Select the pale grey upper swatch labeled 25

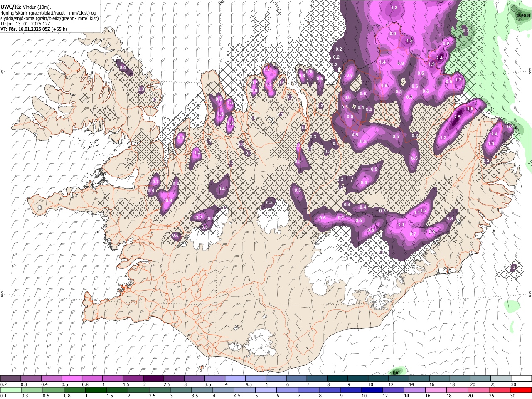pyautogui.click(x=500, y=379)
